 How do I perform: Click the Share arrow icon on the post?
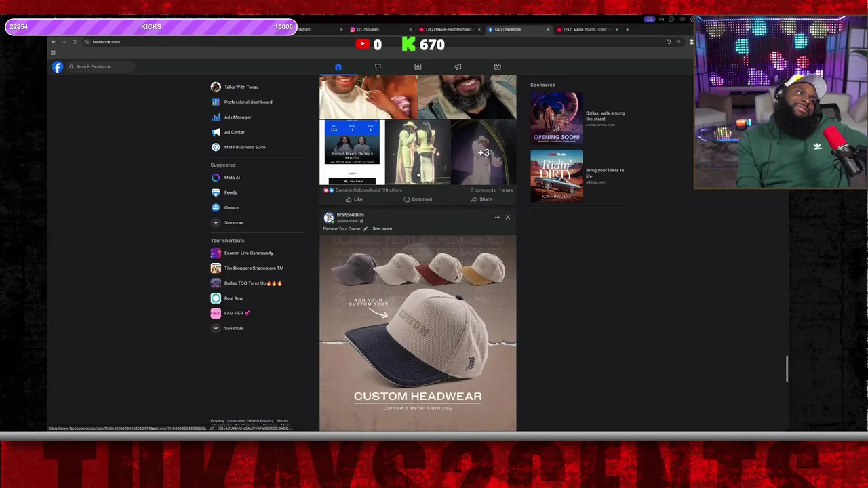click(474, 199)
